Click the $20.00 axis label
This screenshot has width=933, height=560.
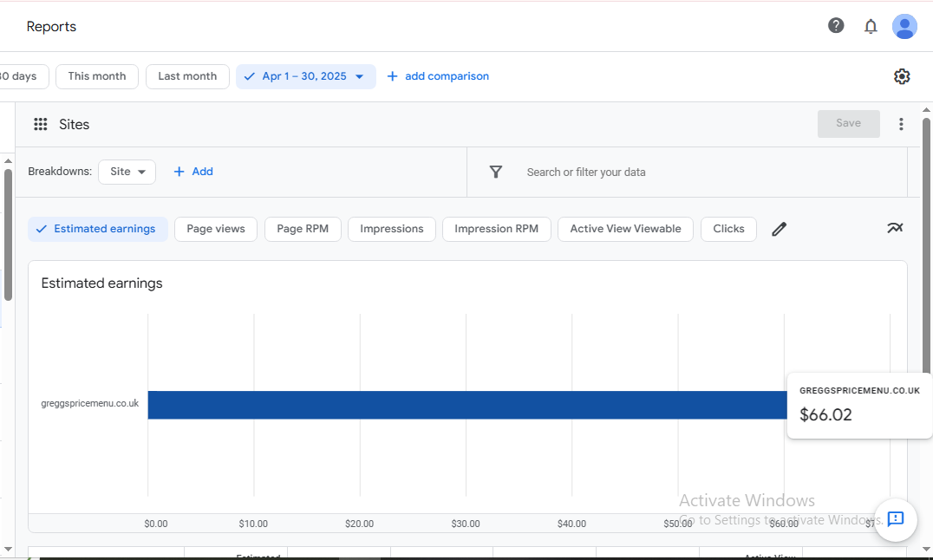pos(359,524)
